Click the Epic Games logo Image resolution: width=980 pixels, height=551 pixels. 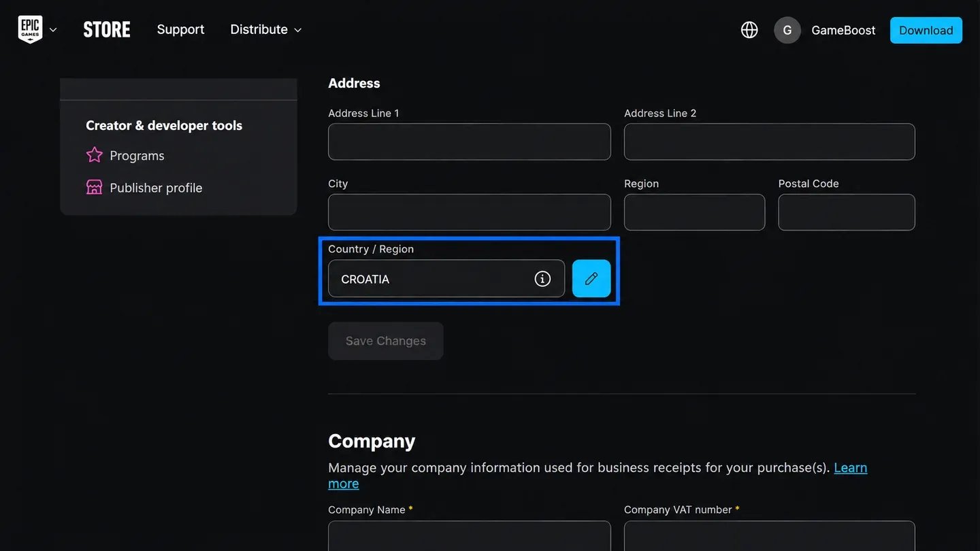coord(30,30)
